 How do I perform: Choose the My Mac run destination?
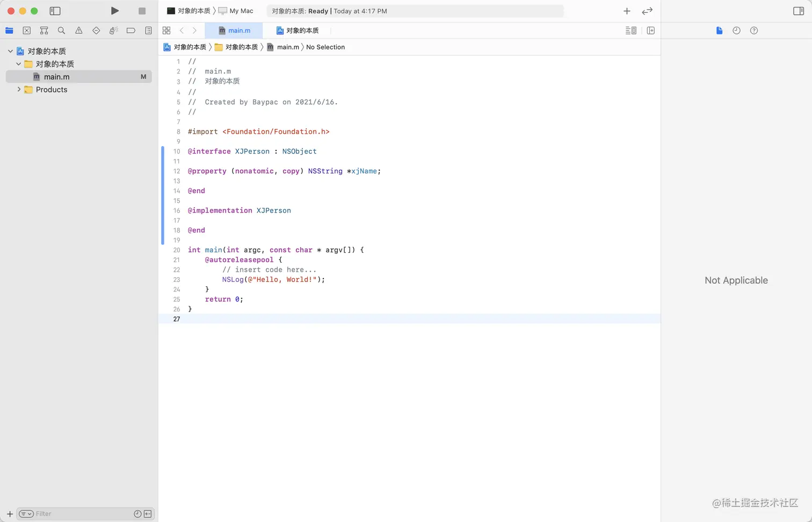coord(236,11)
